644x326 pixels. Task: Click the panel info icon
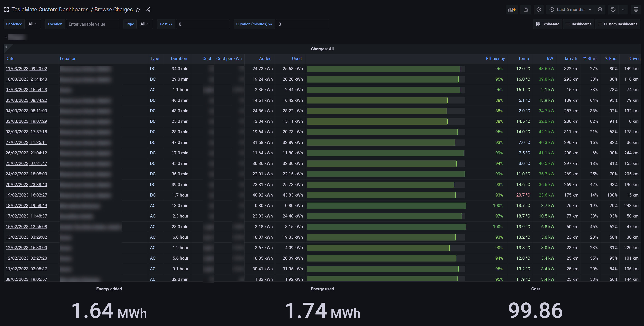(6, 47)
